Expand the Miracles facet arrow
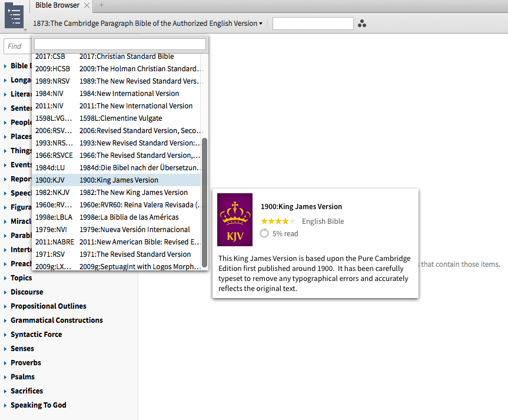This screenshot has height=420, width=508. (5, 221)
